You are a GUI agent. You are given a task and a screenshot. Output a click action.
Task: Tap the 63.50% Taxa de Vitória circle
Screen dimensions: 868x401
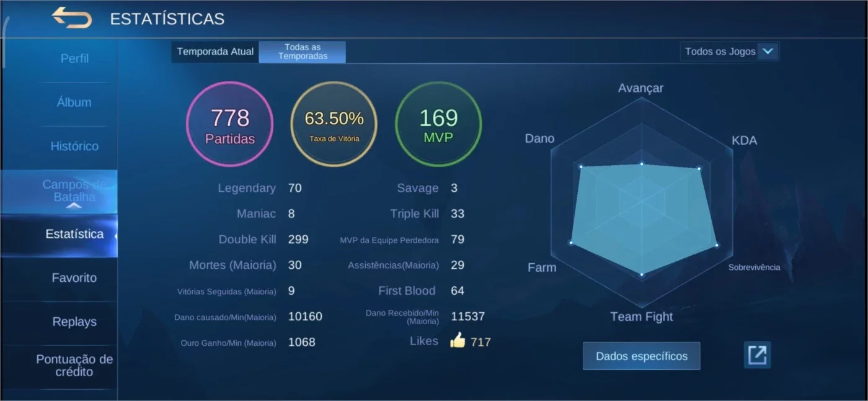[334, 124]
